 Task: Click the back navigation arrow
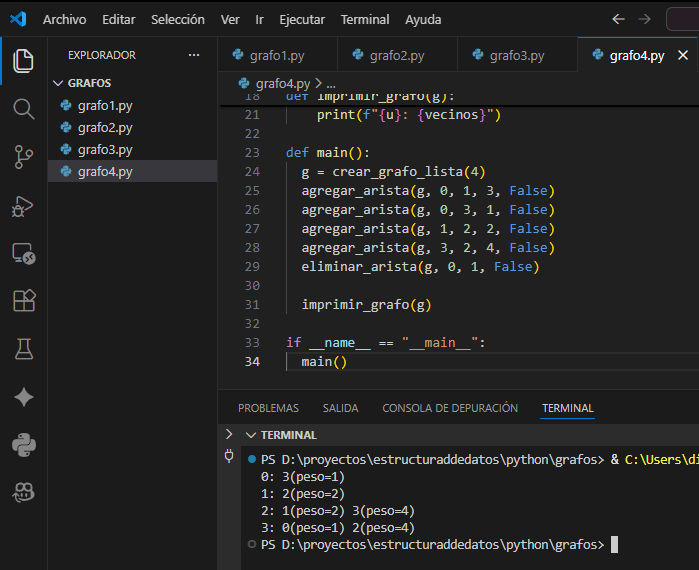click(618, 20)
